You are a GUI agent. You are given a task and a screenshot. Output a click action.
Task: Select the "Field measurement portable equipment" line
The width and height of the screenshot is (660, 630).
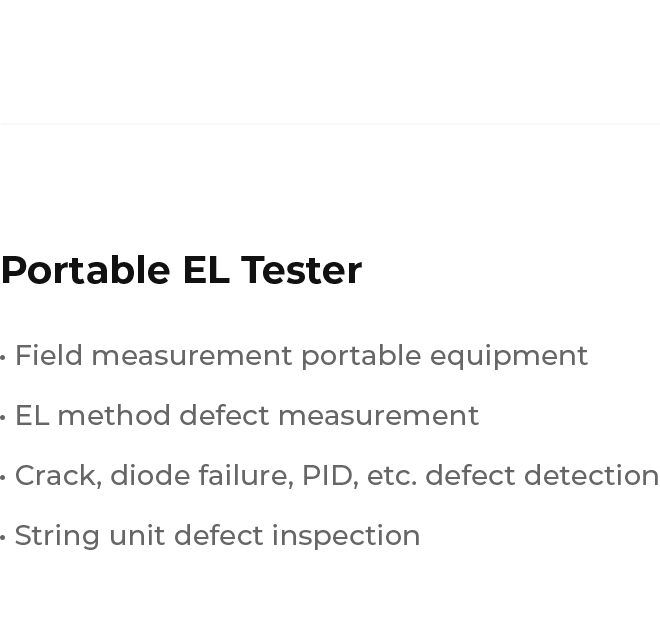(x=301, y=355)
